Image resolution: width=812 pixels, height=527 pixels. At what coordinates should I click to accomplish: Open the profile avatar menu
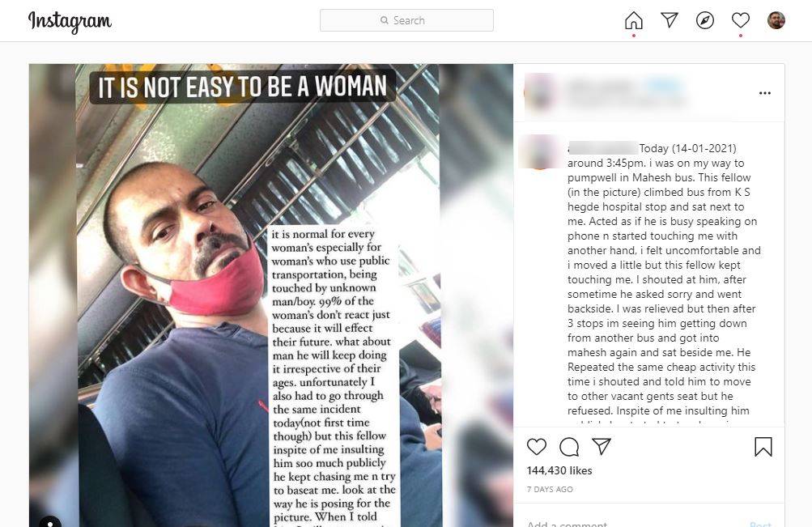(776, 20)
